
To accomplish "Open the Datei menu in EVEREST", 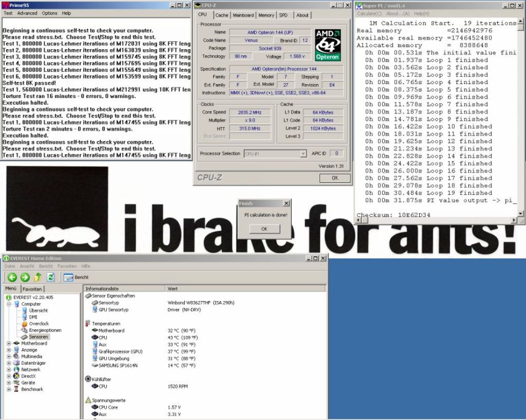I will point(10,266).
